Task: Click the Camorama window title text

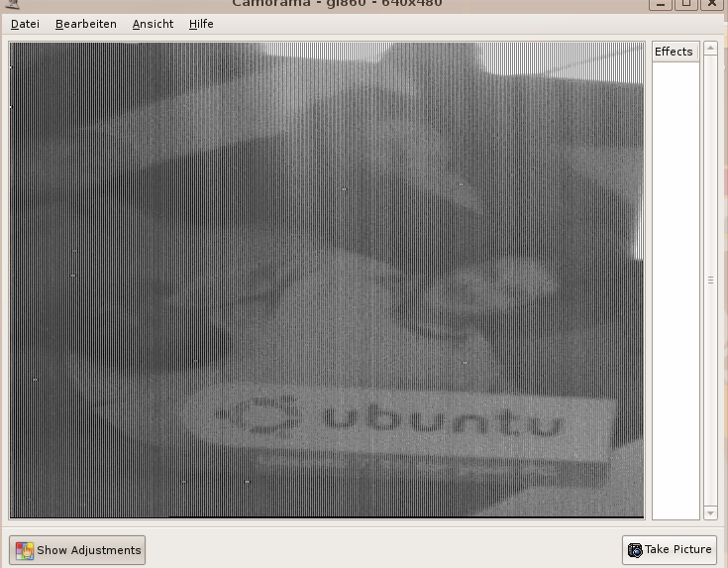Action: 337,3
